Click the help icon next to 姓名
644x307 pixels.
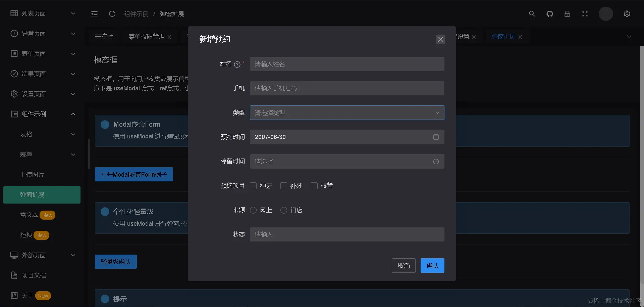point(237,64)
